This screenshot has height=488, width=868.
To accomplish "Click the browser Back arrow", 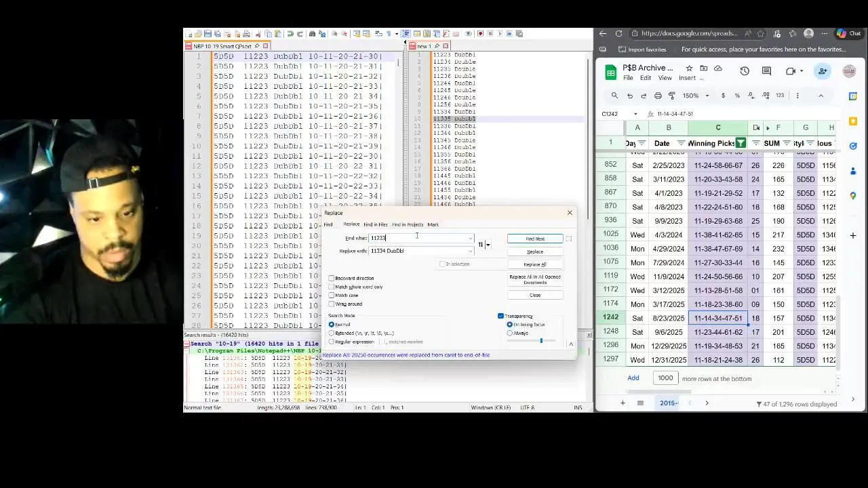I will pos(602,33).
